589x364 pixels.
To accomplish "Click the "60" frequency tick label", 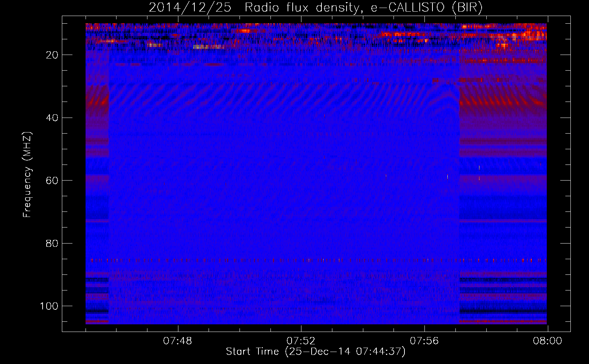I will click(52, 181).
